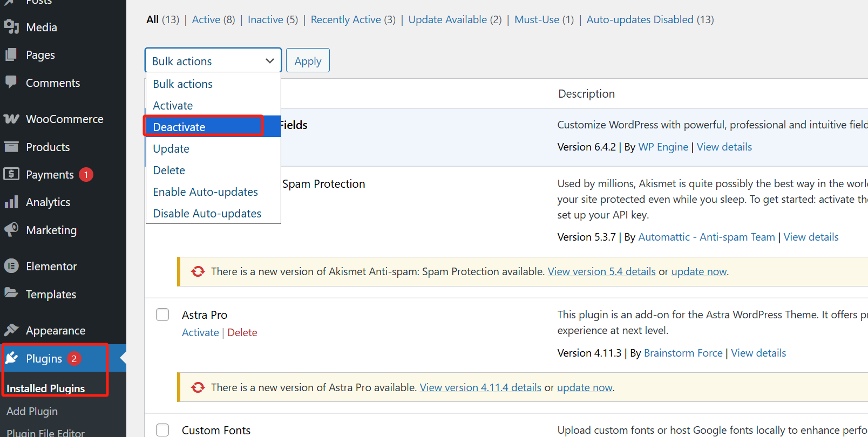Filter plugins by Update Available
Screen dimensions: 868x437
tap(447, 19)
